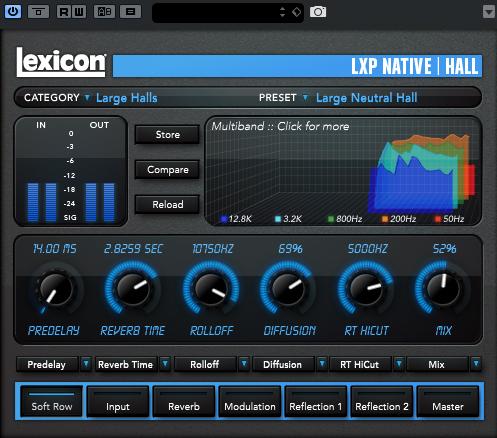497x438 pixels.
Task: Enable the Write automation W button
Action: tap(79, 12)
